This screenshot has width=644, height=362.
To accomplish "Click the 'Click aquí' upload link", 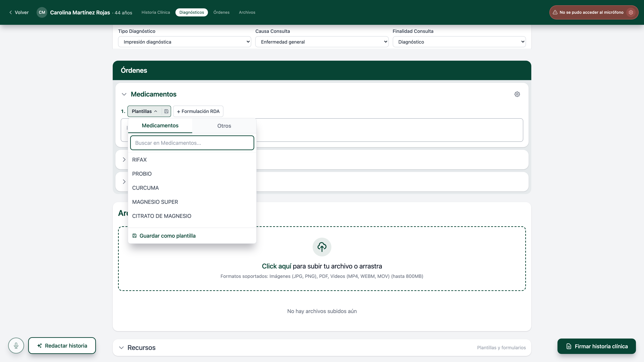I will point(277,266).
